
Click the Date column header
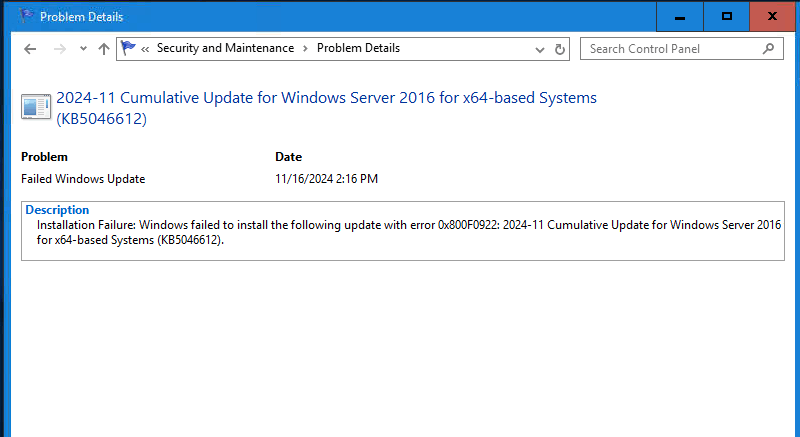tap(288, 157)
